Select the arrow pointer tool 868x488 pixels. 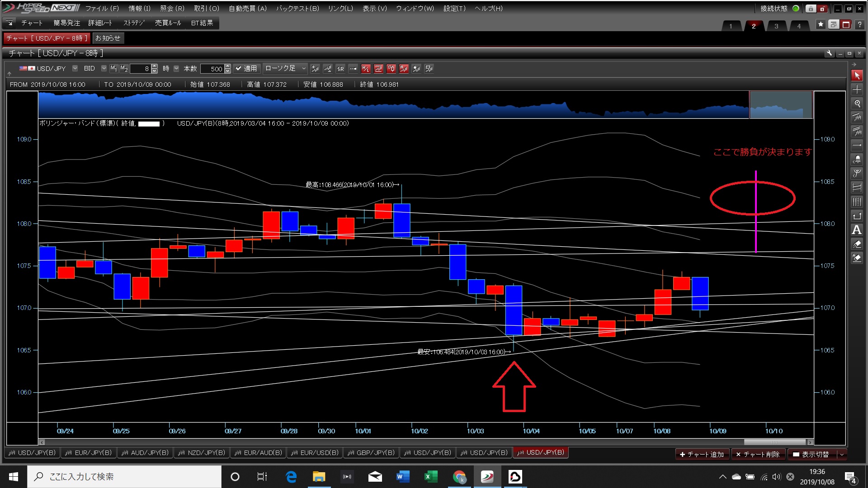point(857,75)
